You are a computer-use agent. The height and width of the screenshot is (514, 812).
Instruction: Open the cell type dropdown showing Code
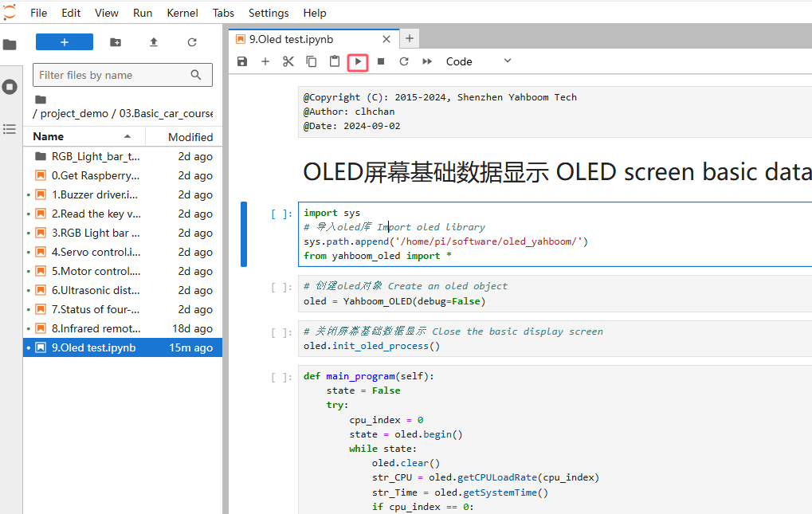pyautogui.click(x=478, y=61)
